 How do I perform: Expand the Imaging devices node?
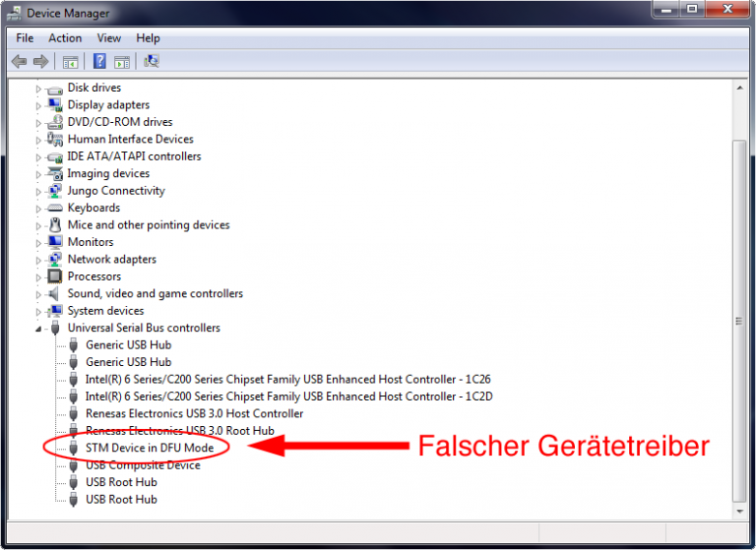(38, 174)
